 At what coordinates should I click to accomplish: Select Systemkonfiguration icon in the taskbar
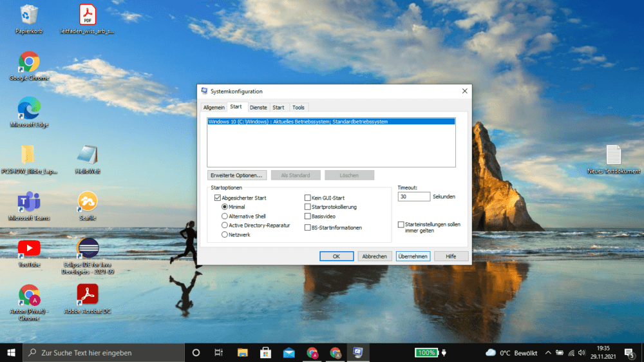click(x=358, y=352)
